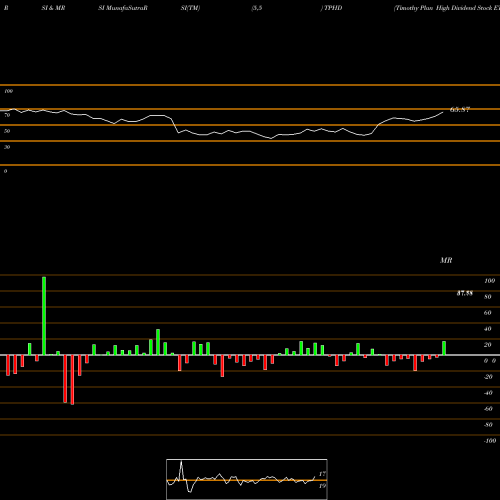500x500 pixels.
Task: Click the MR axis label '40'
Action: [x=488, y=329]
